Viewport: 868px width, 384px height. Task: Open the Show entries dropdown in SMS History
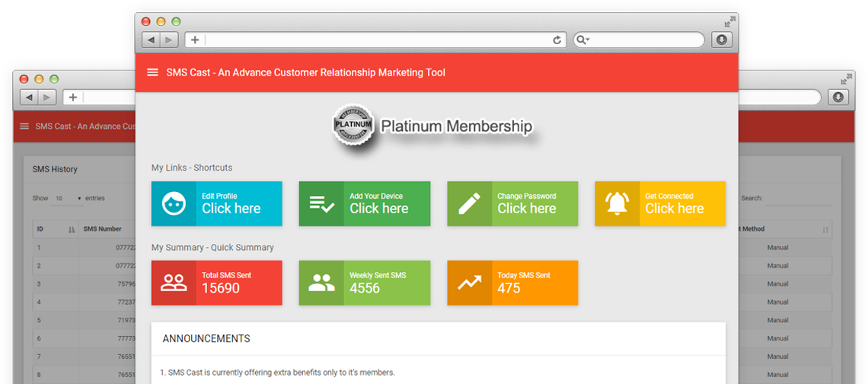click(66, 198)
